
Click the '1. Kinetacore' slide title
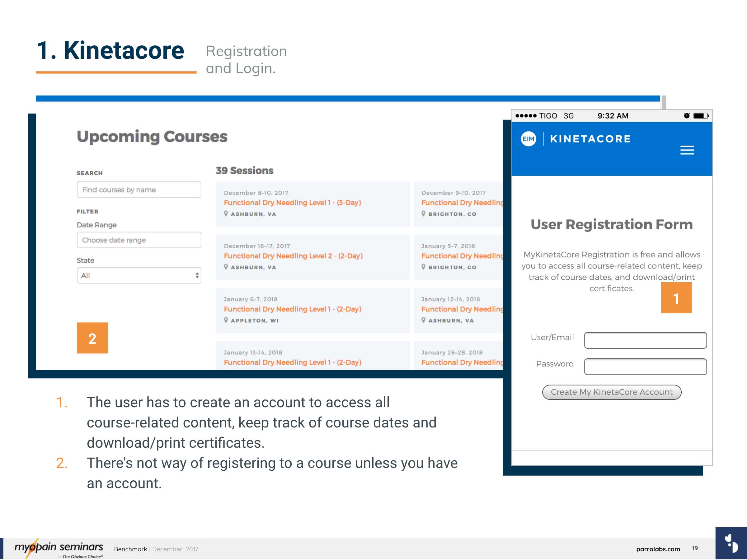110,51
